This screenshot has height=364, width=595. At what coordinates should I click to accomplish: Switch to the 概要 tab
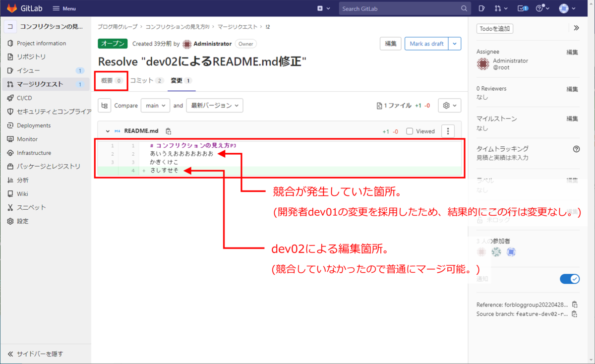[112, 80]
